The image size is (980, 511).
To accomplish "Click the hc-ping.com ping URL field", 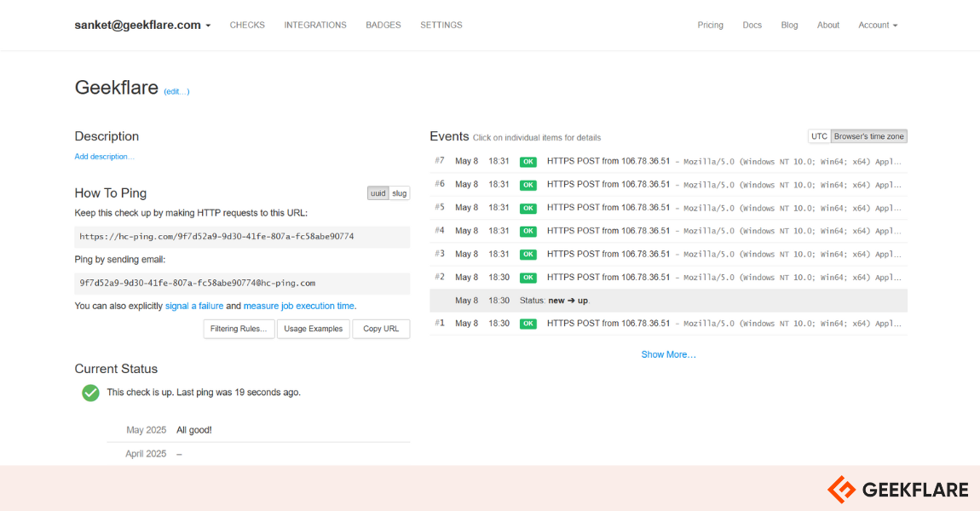I will click(242, 237).
